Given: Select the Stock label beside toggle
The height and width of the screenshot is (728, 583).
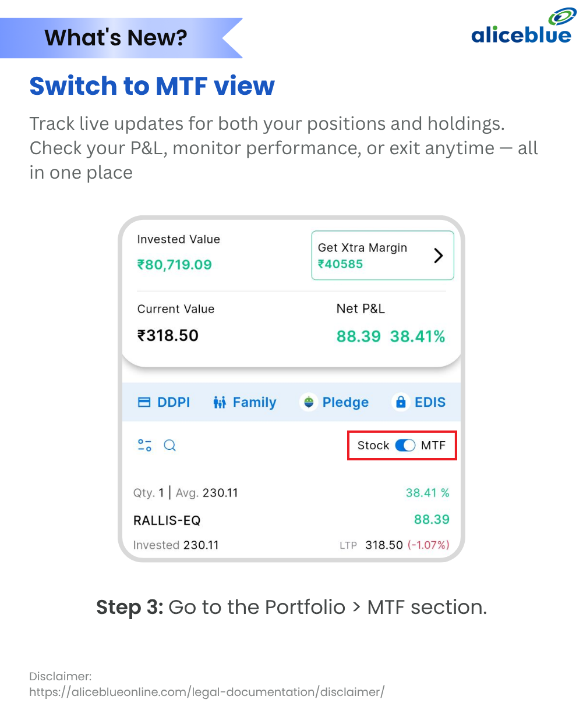Looking at the screenshot, I should tap(373, 445).
